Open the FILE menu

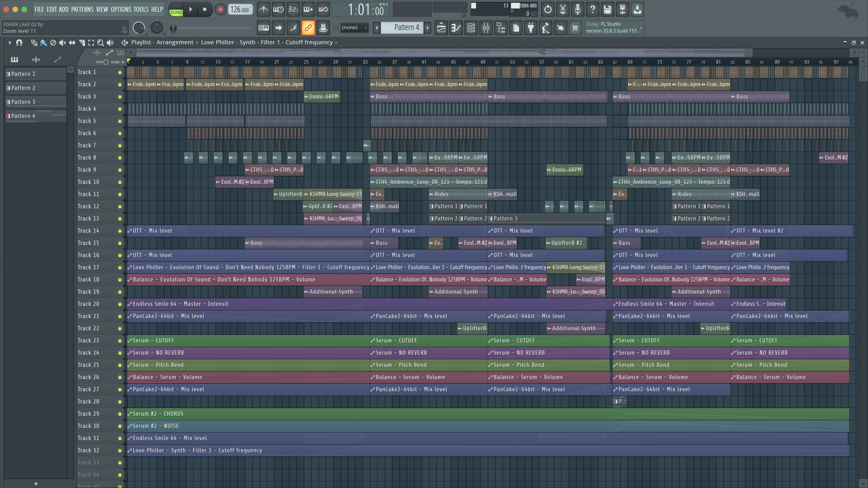click(x=39, y=9)
